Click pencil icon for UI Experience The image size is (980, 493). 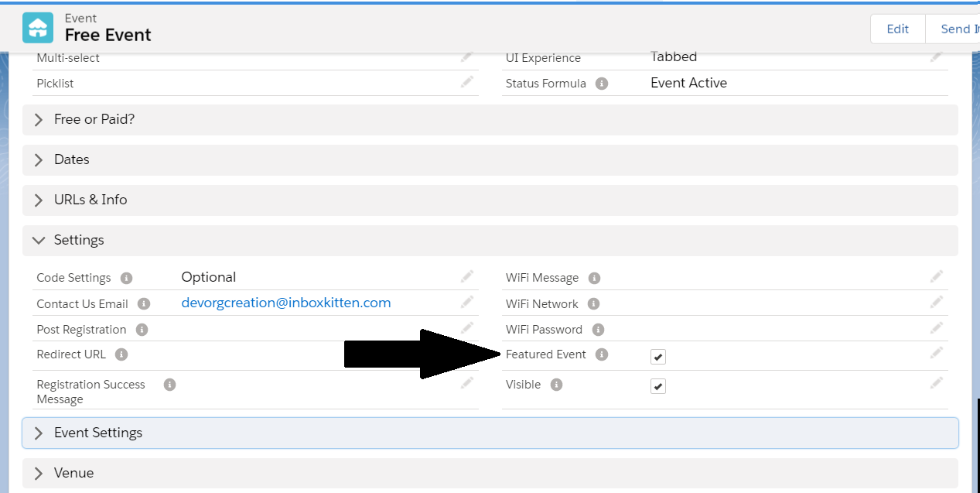937,56
